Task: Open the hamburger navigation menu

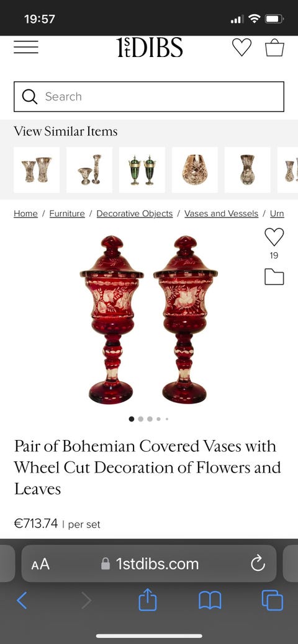Action: click(26, 47)
